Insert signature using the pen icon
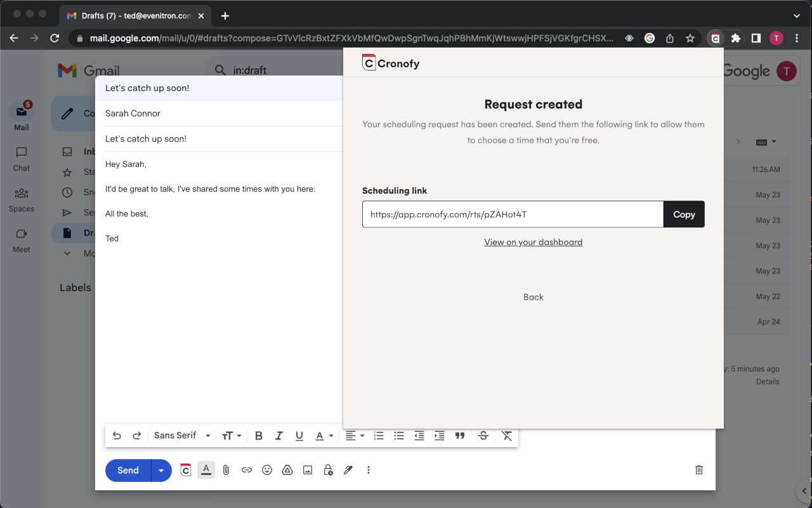The width and height of the screenshot is (812, 508). tap(348, 470)
